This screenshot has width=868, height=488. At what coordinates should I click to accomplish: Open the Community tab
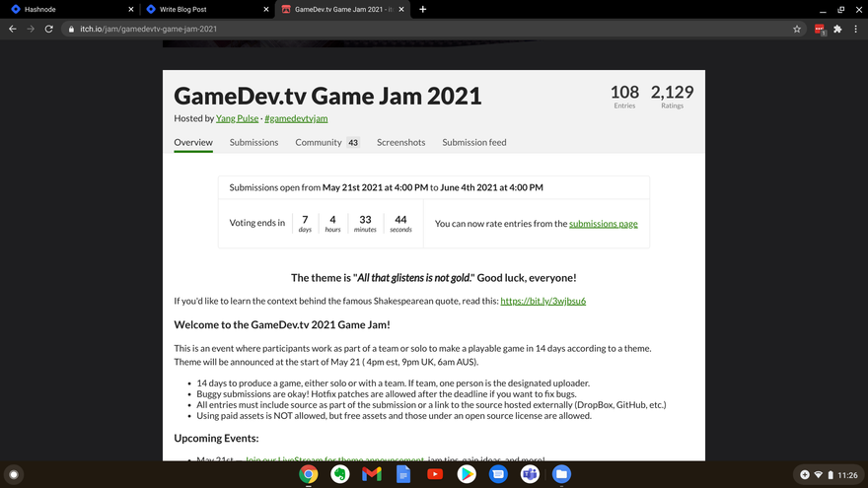coord(318,142)
